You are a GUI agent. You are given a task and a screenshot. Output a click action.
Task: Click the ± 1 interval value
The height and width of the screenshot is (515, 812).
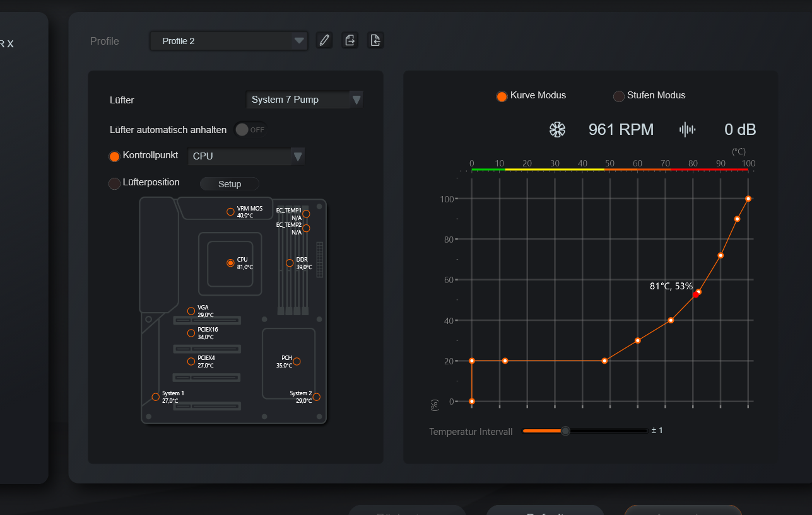tap(657, 431)
